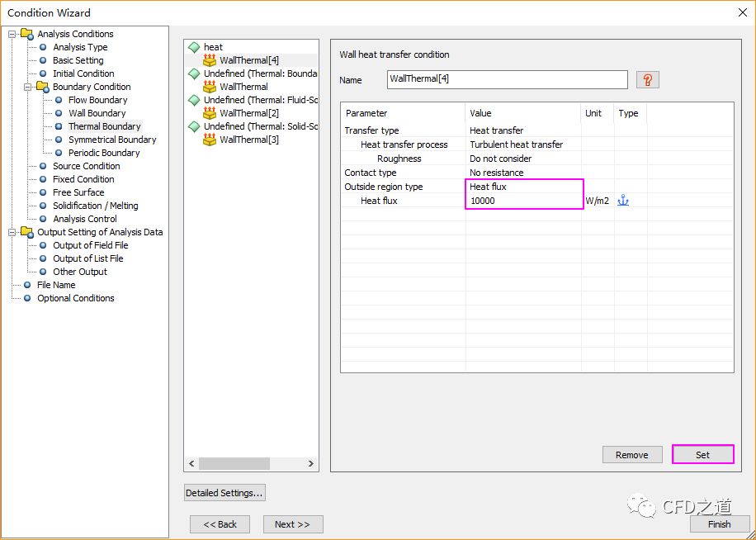Image resolution: width=756 pixels, height=540 pixels.
Task: Click the blue anchor icon beside W/m2
Action: pyautogui.click(x=623, y=201)
